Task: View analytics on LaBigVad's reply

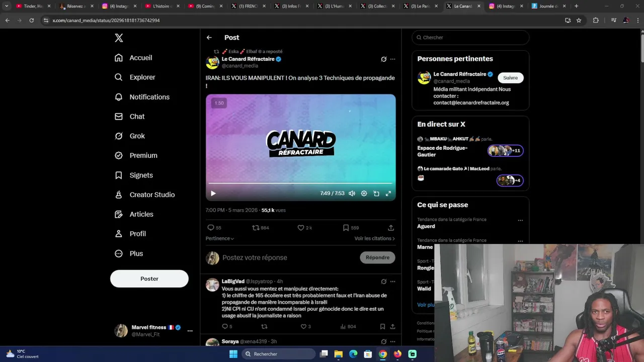Action: [348, 327]
